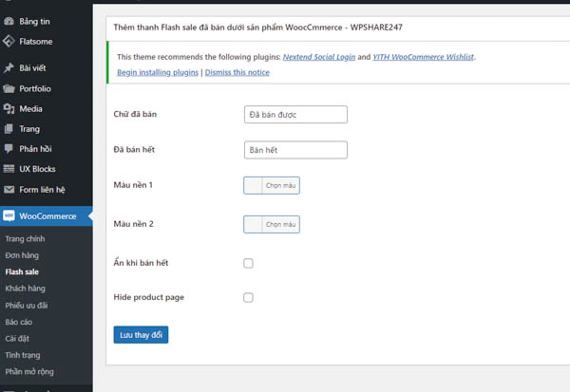Click the WooCommerce logo icon
Screen dimensions: 570x392
pyautogui.click(x=9, y=216)
